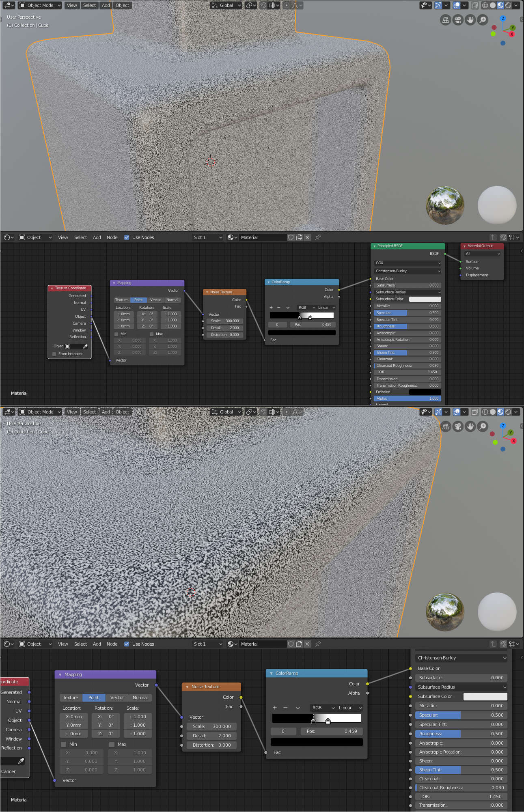Viewport: 524px width, 812px height.
Task: Select Normal type button in lower Mapping node
Action: [x=140, y=698]
